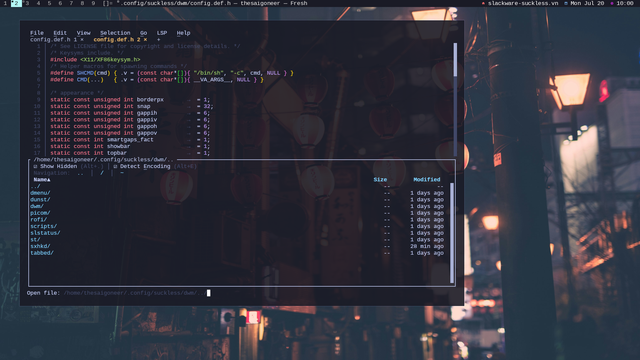
Task: Place cursor on the borderpx line
Action: 130,100
